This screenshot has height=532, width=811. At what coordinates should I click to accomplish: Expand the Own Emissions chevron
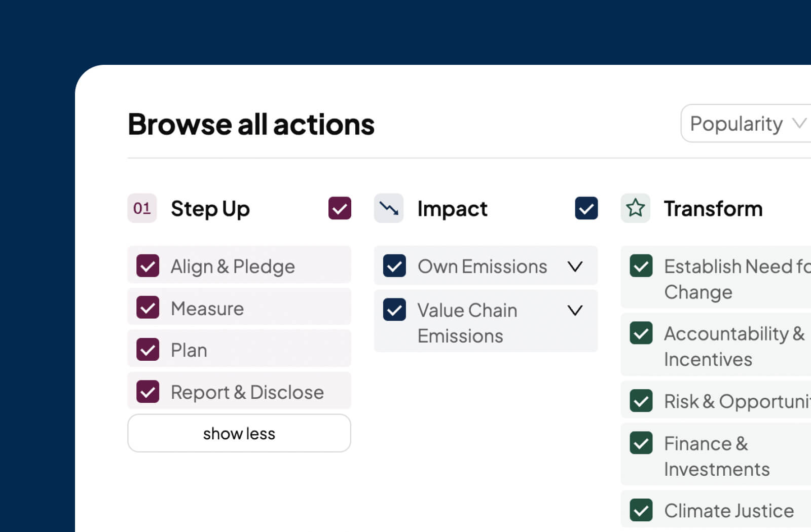pyautogui.click(x=575, y=266)
